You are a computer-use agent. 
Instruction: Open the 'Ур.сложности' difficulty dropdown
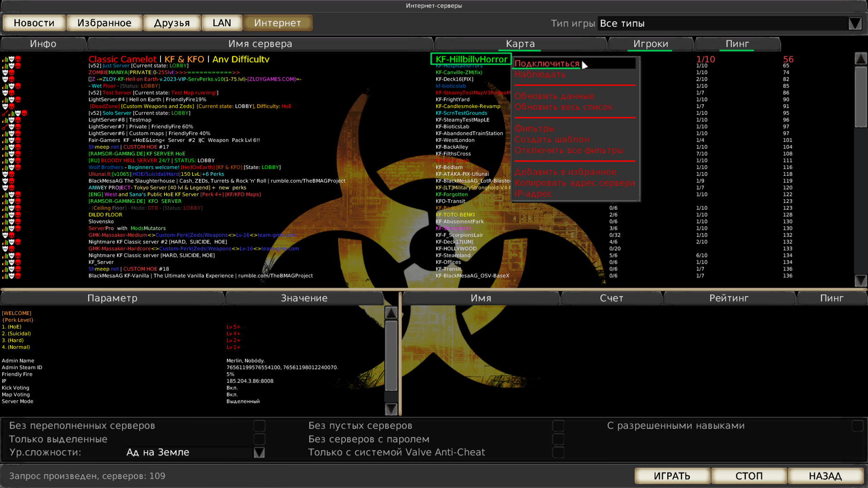click(x=259, y=453)
